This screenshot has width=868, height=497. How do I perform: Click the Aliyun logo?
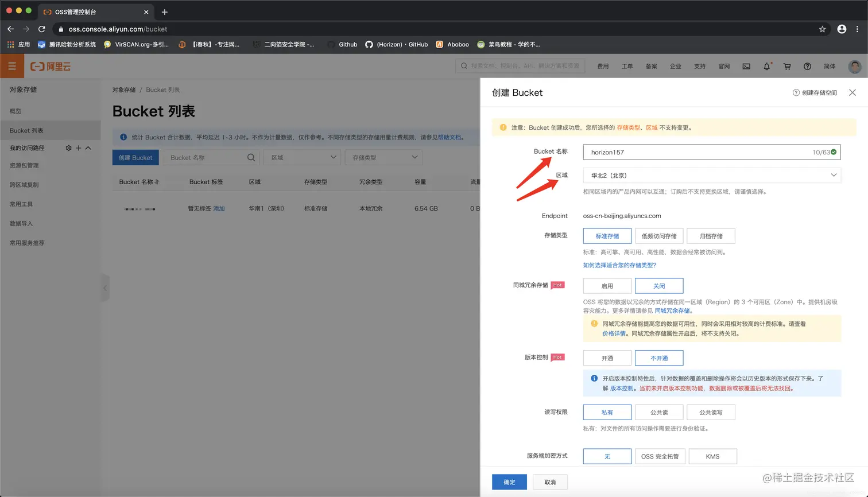point(51,67)
